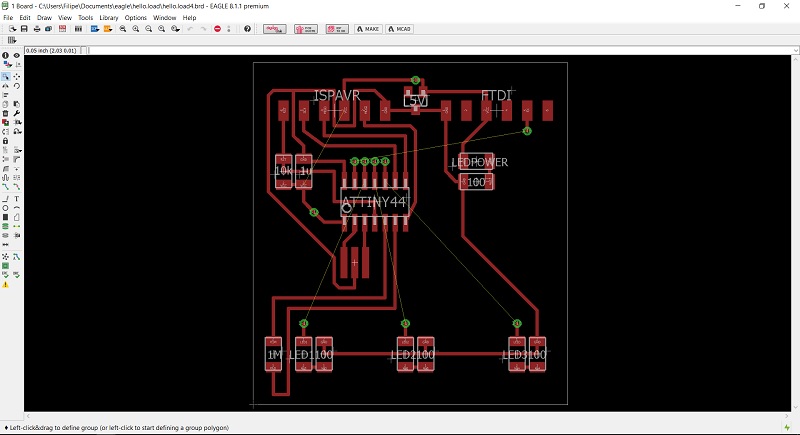
Task: Switch to schematic via the SCH icon
Action: pyautogui.click(x=62, y=29)
